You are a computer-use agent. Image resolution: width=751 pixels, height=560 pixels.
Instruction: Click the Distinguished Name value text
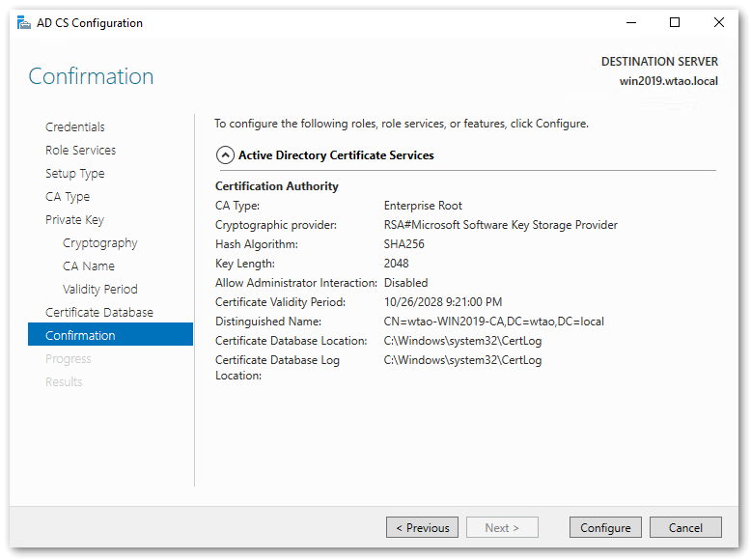tap(493, 322)
